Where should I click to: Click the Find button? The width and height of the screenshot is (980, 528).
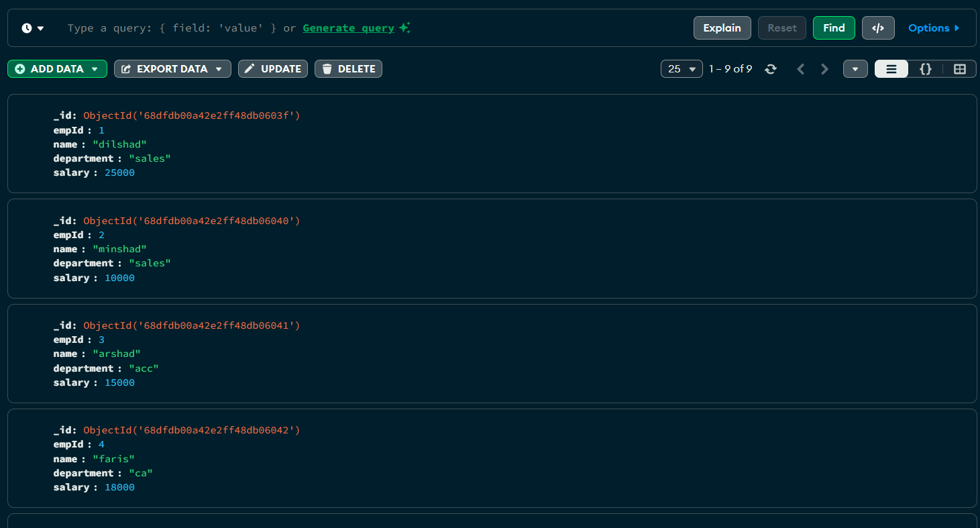click(x=834, y=28)
